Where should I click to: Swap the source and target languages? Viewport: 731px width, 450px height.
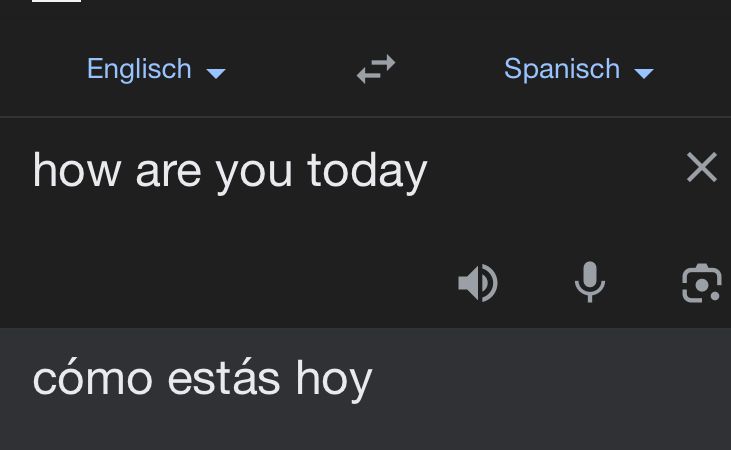[376, 69]
